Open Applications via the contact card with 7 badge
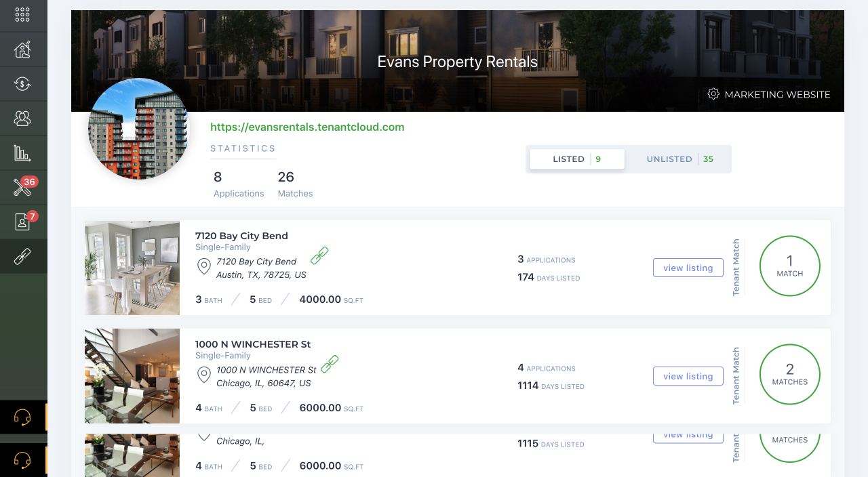The height and width of the screenshot is (477, 868). tap(23, 221)
